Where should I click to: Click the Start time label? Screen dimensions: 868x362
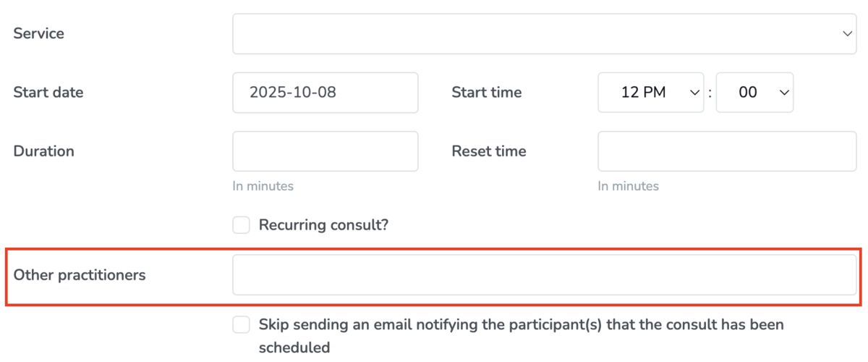tap(486, 93)
